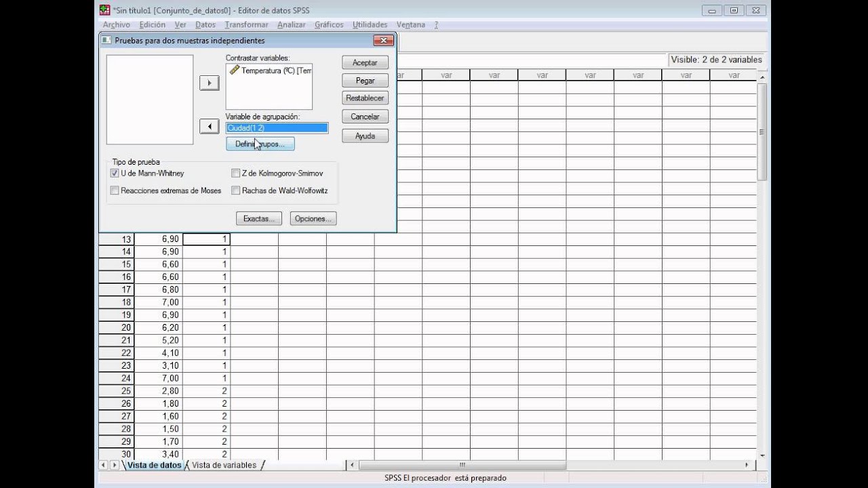Click city cell with value 2 in row 27
The image size is (868, 488).
click(x=207, y=416)
